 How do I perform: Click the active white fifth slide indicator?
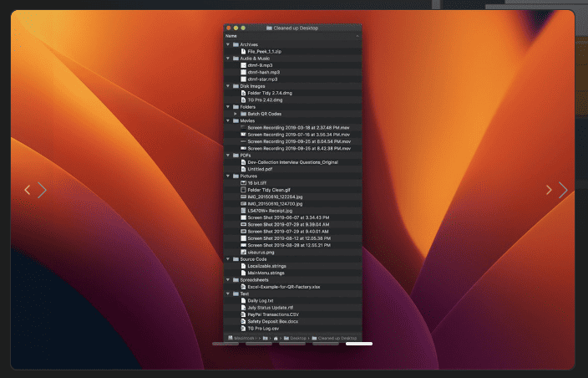coord(359,344)
